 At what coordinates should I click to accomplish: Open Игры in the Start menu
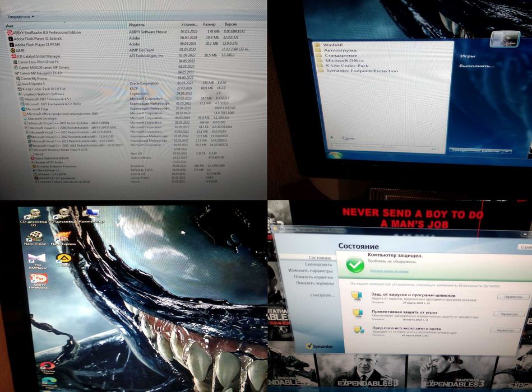[468, 56]
